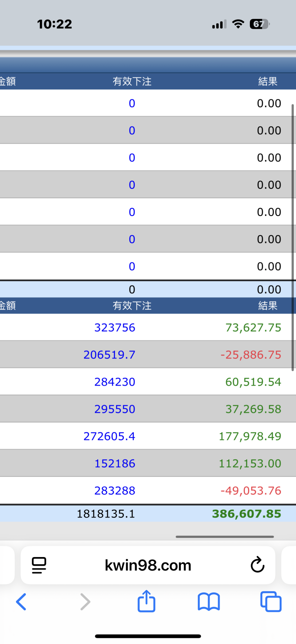296x644 pixels.
Task: Open the 283288 valid bet link
Action: coord(115,490)
